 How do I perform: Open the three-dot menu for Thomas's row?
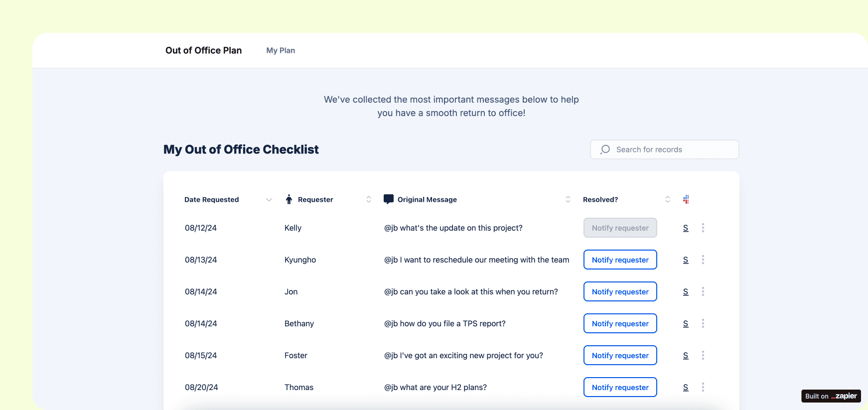pyautogui.click(x=703, y=387)
